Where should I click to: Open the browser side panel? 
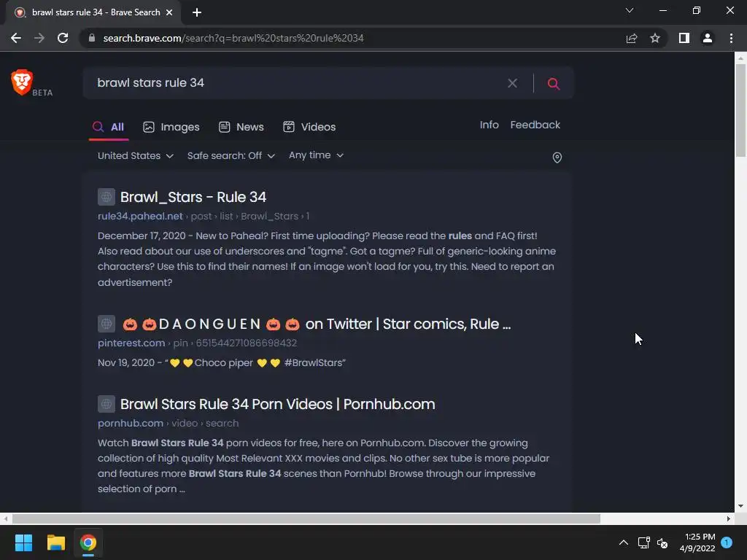pyautogui.click(x=684, y=38)
